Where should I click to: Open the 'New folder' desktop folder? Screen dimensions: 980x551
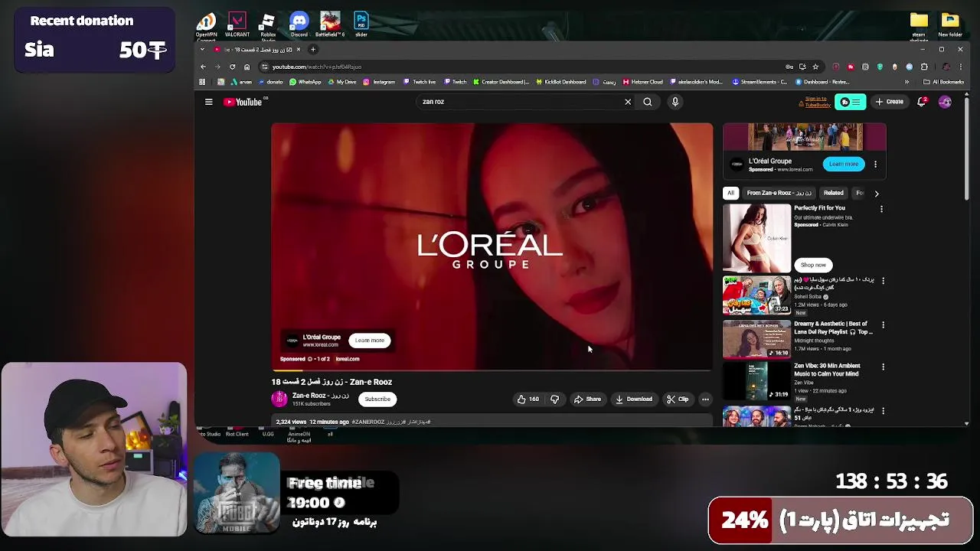click(x=950, y=24)
